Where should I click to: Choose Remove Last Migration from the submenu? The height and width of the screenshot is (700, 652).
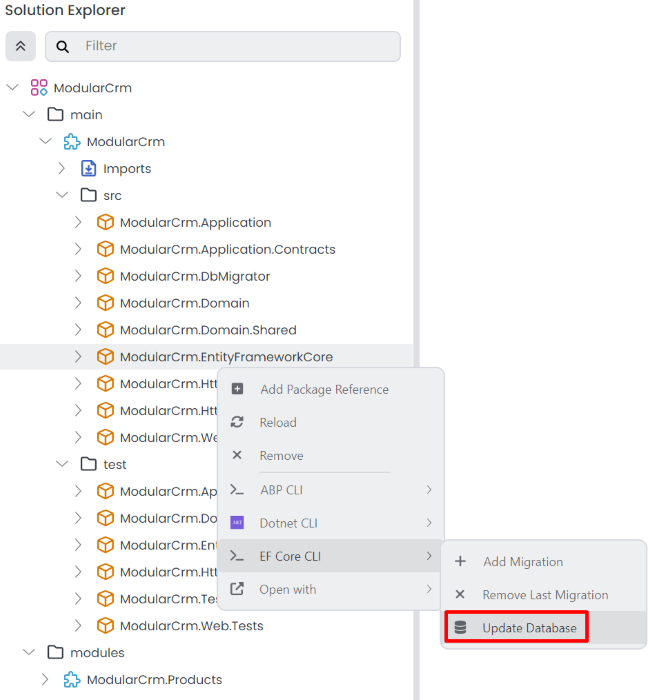tap(544, 595)
